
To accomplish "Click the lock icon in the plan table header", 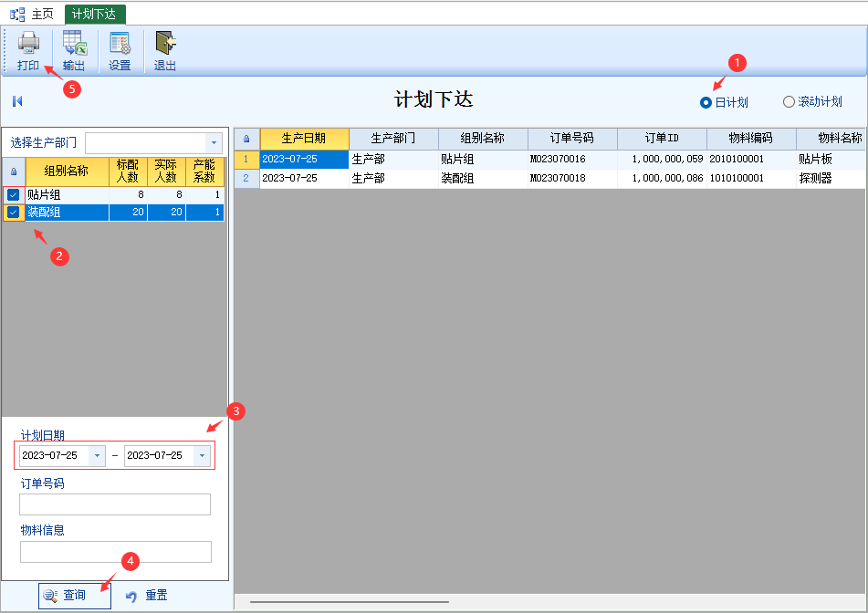I will point(246,139).
